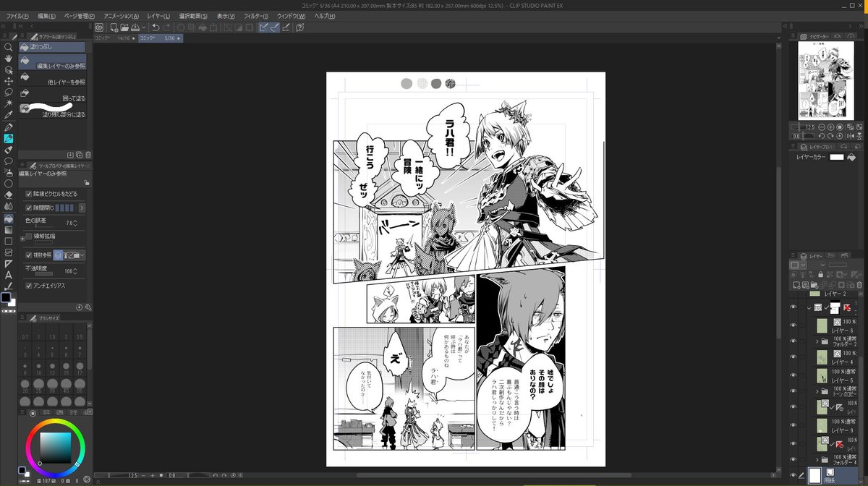This screenshot has width=868, height=486.
Task: Hide the レイヤー 5 layer eye icon
Action: click(x=793, y=375)
